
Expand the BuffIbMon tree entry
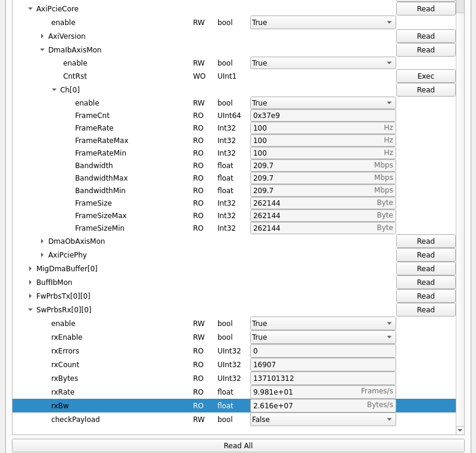30,283
